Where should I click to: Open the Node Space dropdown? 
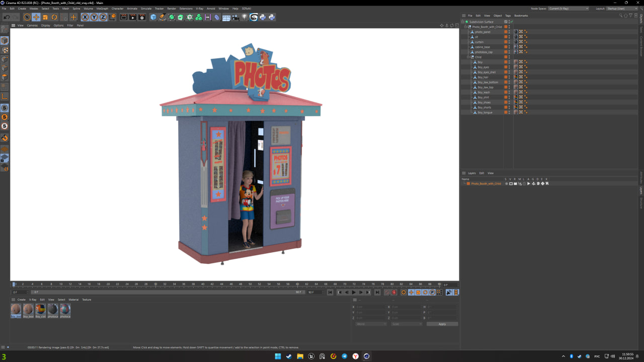point(569,9)
